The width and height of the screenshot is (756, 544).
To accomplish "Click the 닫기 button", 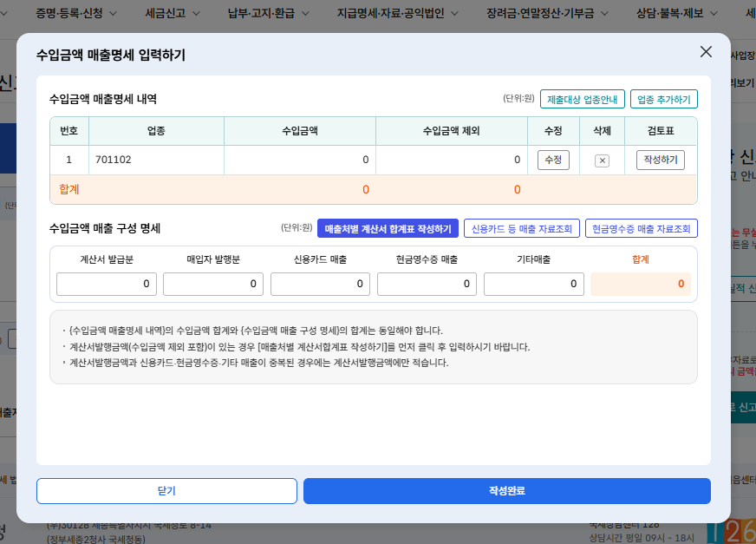I will [x=166, y=491].
